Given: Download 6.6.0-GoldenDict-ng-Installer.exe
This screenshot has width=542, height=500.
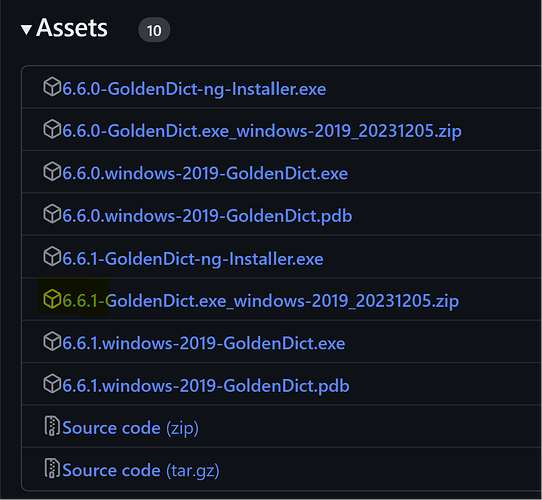Looking at the screenshot, I should (x=194, y=89).
